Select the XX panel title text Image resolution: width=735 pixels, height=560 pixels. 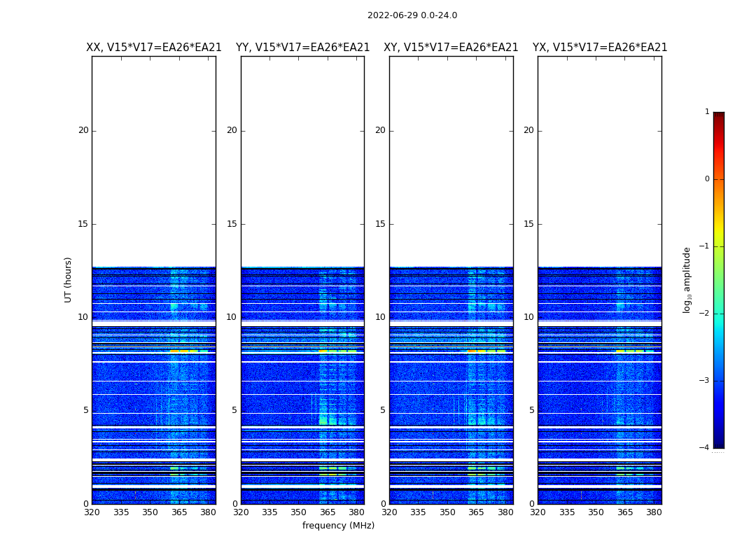coord(153,48)
